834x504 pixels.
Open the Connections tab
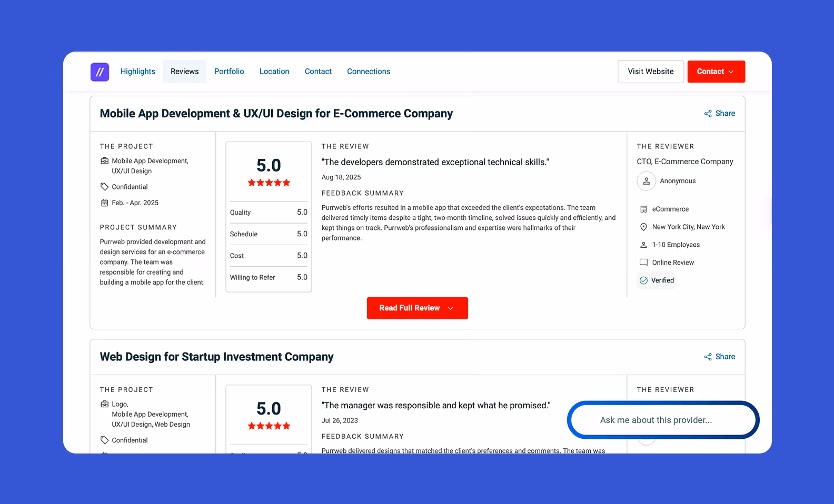click(x=369, y=72)
